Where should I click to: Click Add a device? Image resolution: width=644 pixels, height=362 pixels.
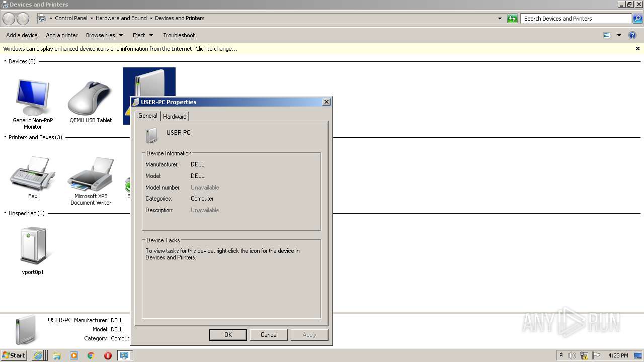[22, 35]
